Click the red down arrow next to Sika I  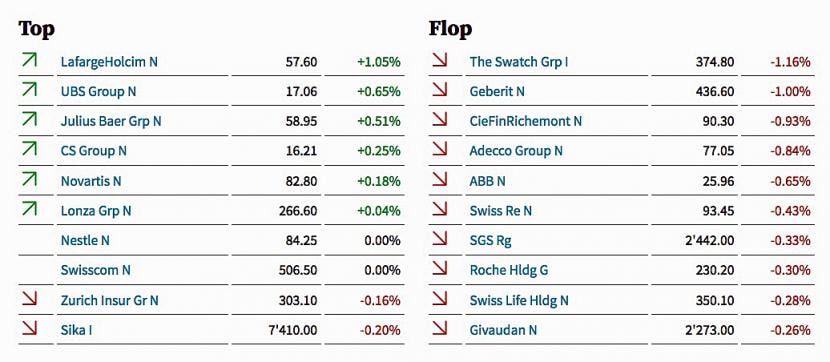(x=30, y=329)
